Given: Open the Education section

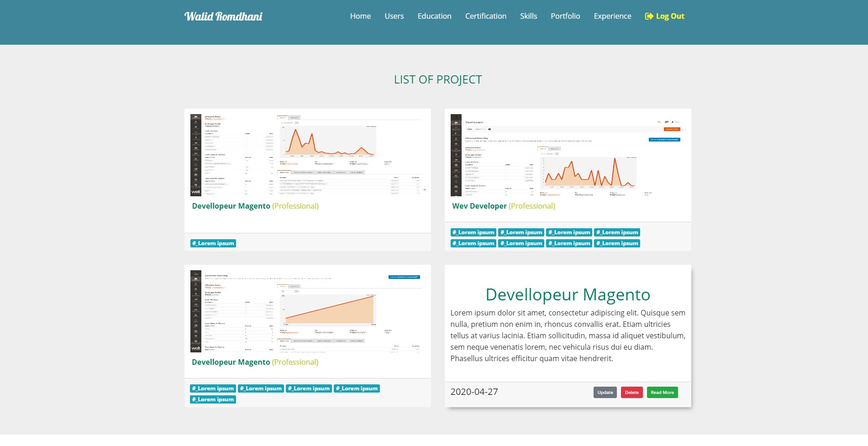Looking at the screenshot, I should [x=434, y=16].
